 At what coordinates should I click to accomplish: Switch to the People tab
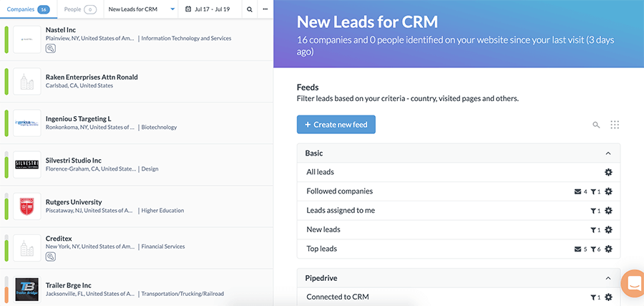pos(80,9)
